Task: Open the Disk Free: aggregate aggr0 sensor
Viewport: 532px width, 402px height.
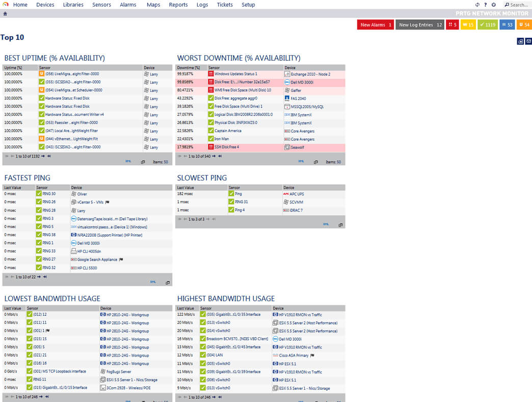Action: pyautogui.click(x=236, y=98)
